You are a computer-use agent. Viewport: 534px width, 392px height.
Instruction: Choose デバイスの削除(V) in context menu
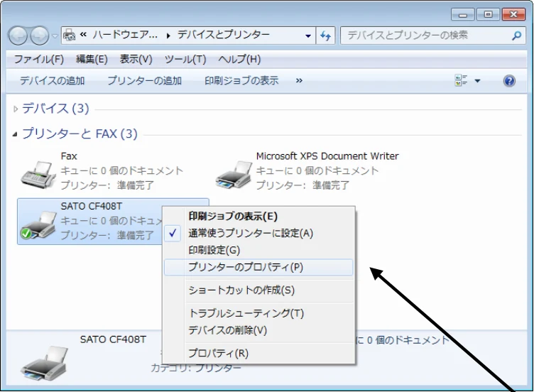coord(258,330)
